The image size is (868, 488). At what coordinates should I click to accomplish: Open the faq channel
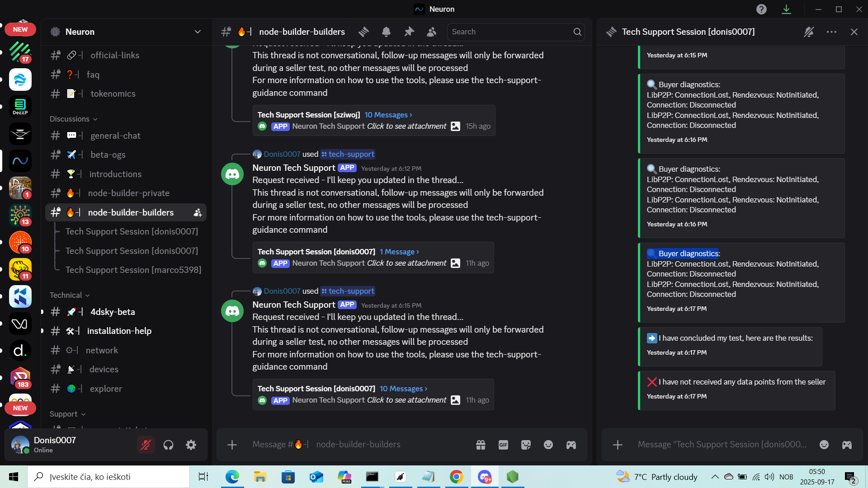126,75
